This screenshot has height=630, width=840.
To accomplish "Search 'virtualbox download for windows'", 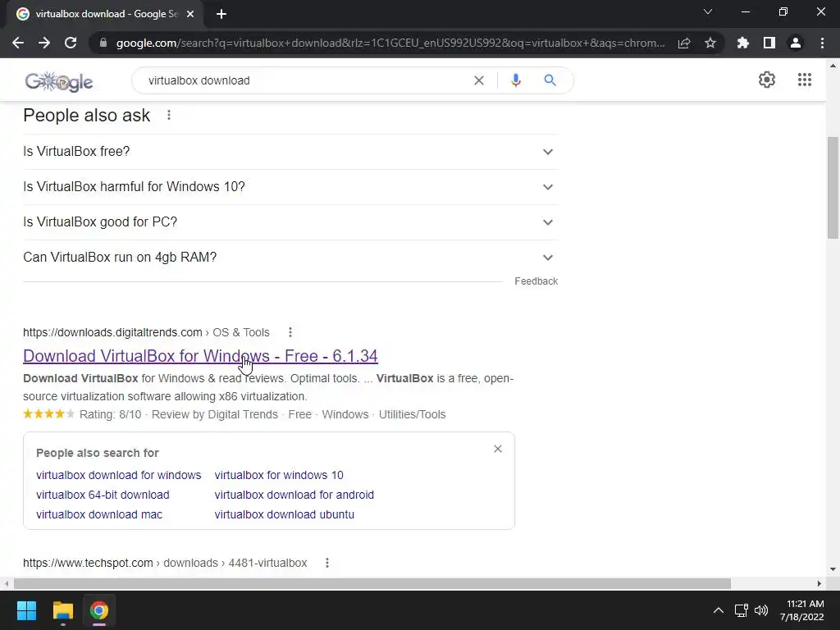I will 118,475.
